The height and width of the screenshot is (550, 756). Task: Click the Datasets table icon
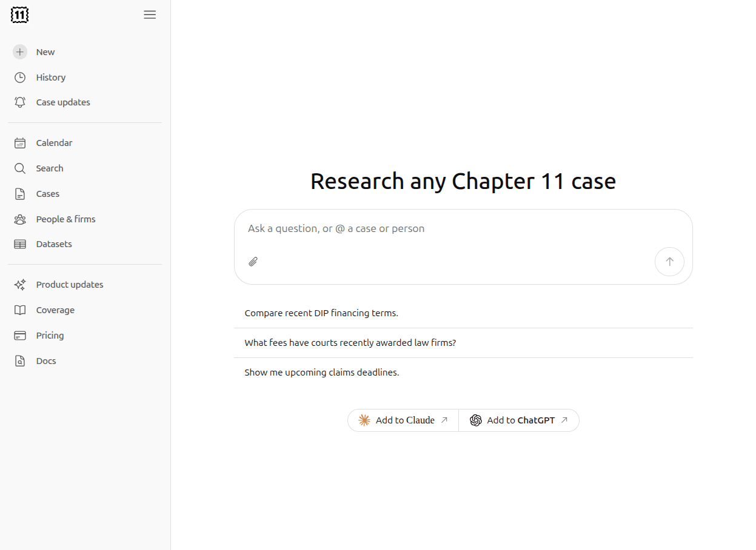(x=20, y=244)
